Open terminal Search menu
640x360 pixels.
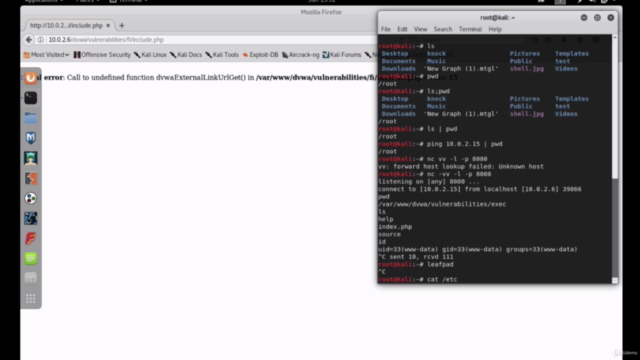[x=443, y=29]
